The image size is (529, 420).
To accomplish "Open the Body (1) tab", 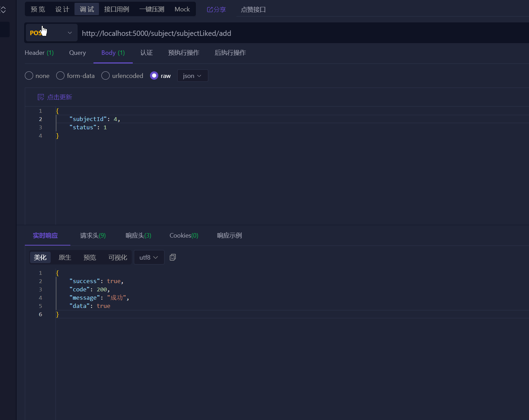I will [x=113, y=53].
